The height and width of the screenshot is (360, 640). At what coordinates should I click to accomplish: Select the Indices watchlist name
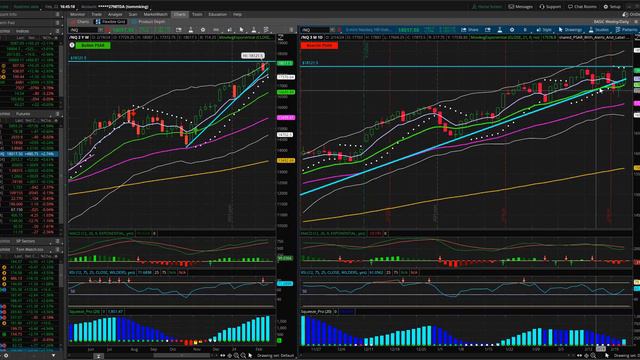22,31
